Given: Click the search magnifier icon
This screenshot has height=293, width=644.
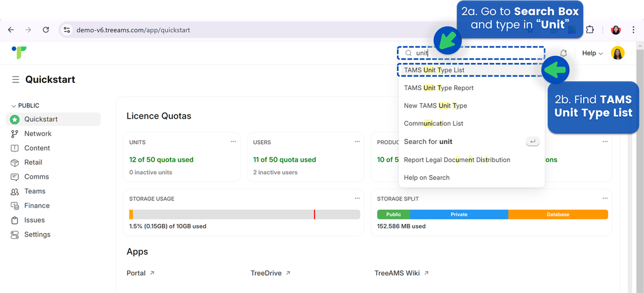Looking at the screenshot, I should 408,53.
